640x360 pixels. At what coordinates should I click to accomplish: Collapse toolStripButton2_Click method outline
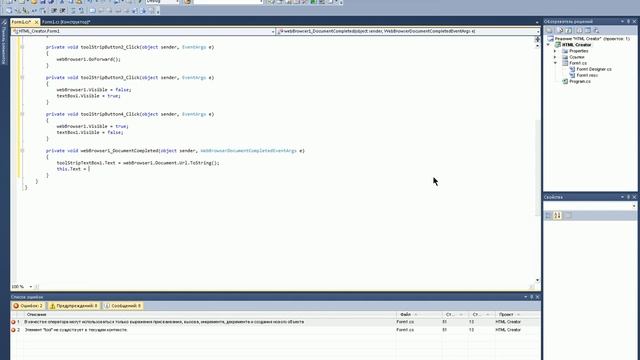[x=22, y=47]
